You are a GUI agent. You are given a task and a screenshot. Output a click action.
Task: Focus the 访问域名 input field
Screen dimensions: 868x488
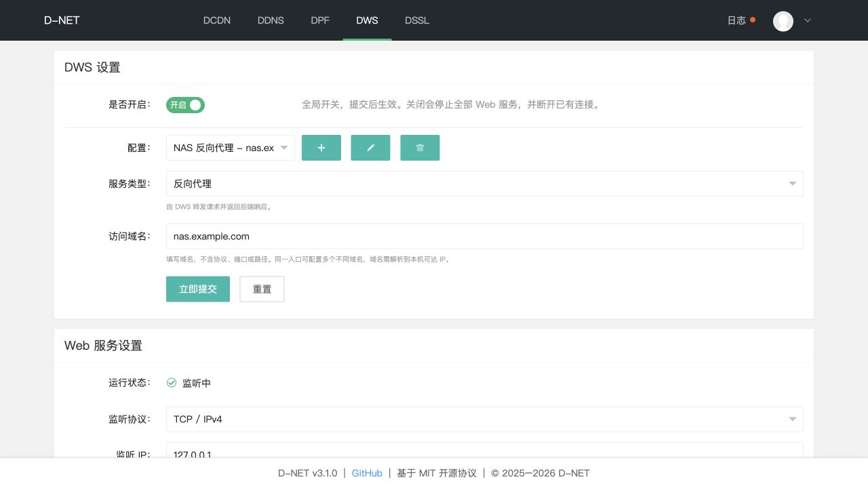(x=485, y=237)
